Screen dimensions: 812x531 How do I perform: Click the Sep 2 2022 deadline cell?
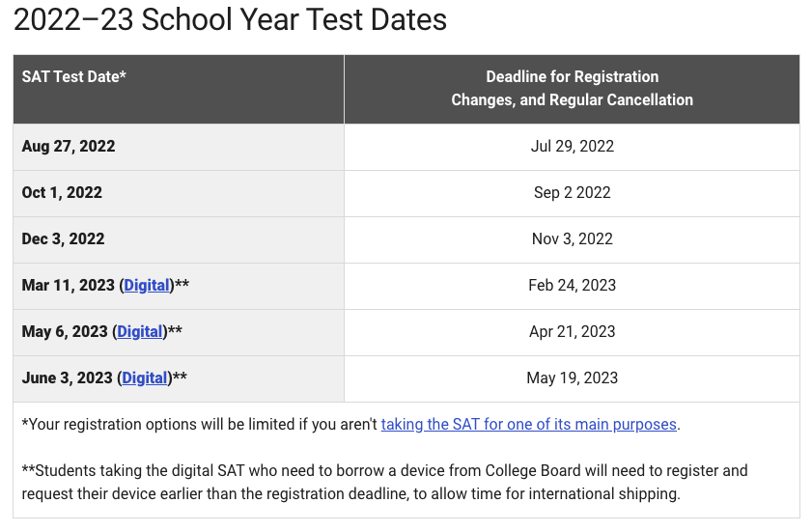click(x=572, y=193)
